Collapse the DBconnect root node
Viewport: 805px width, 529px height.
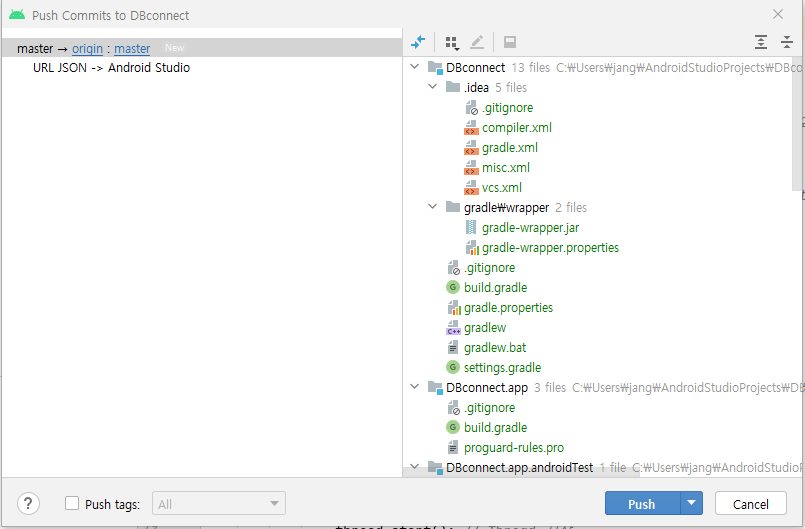pyautogui.click(x=415, y=67)
